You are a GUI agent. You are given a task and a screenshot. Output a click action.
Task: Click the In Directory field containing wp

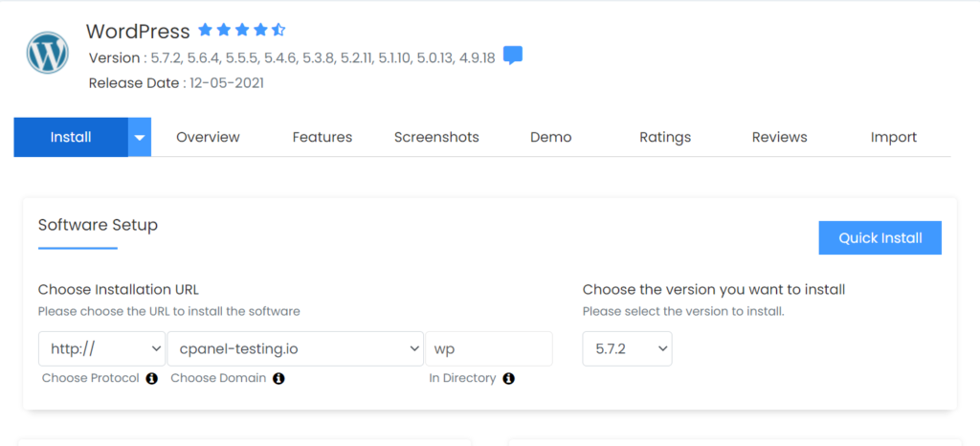489,348
